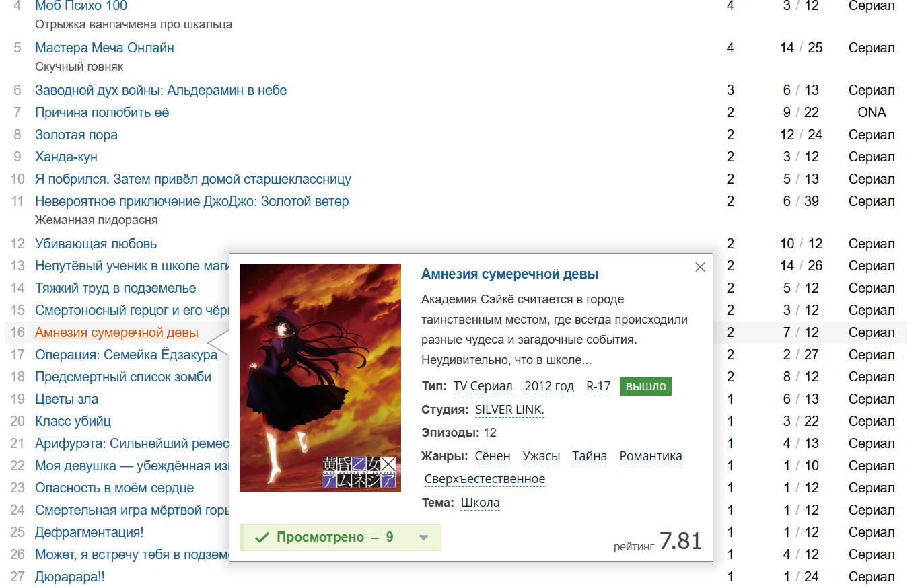The image size is (922, 588).
Task: Open Мастера Меча Онлайн entry
Action: (x=104, y=48)
